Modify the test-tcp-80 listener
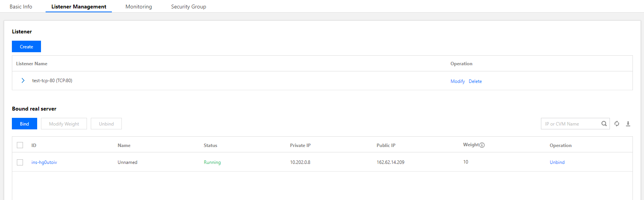 457,81
